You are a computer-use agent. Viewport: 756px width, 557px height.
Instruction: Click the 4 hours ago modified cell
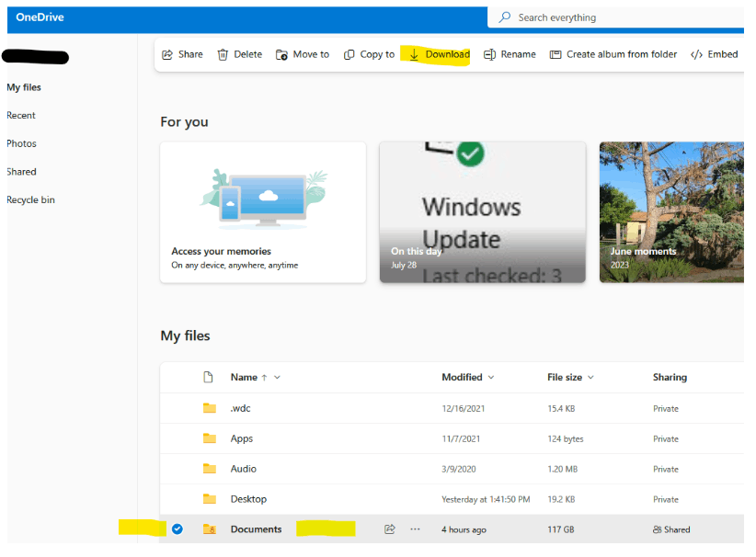tap(464, 529)
